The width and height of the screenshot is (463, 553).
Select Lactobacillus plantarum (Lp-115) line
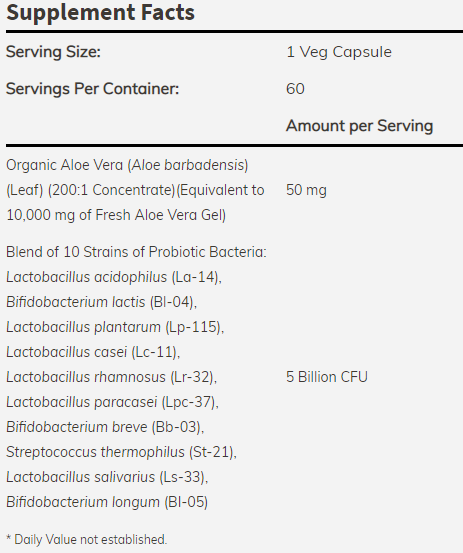coord(115,327)
